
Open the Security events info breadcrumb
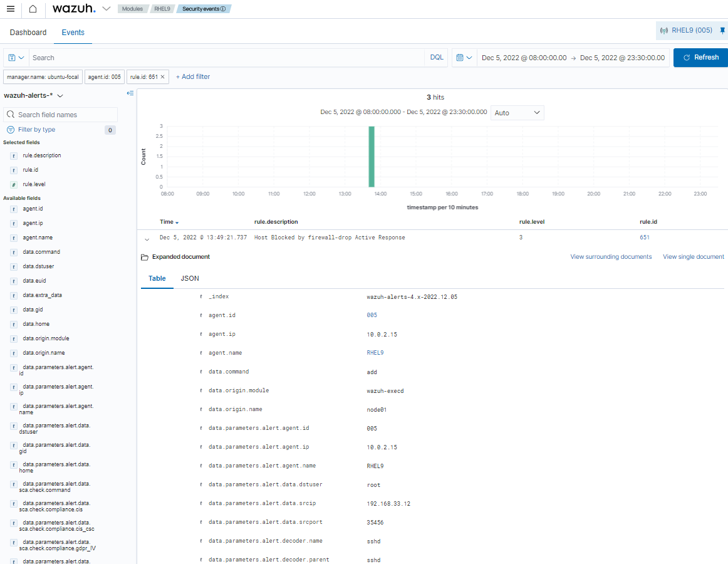pyautogui.click(x=204, y=9)
